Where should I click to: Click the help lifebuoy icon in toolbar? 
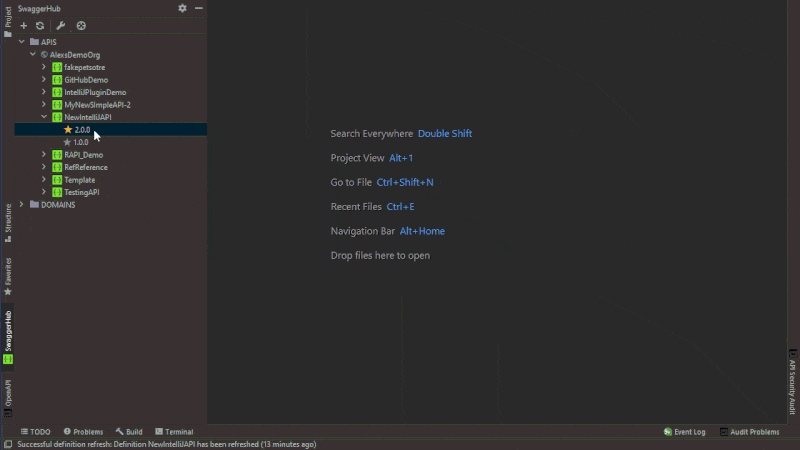[81, 26]
